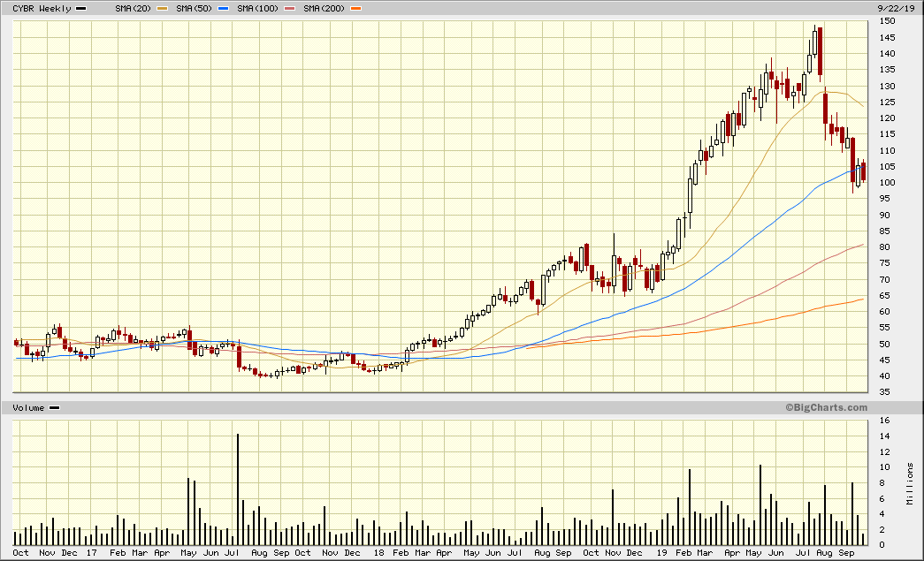Click the 0 volume axis label
Screen dimensions: 924x561
(x=882, y=545)
